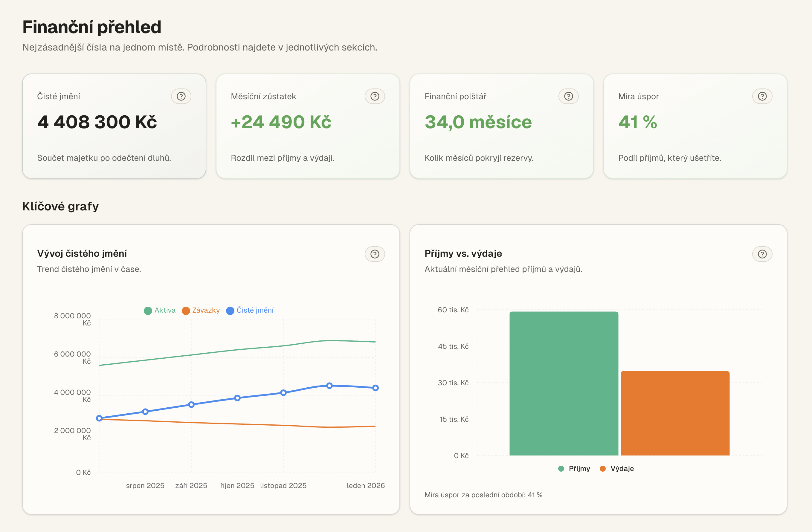Open help for Vývoj čistého jmění chart

click(375, 254)
